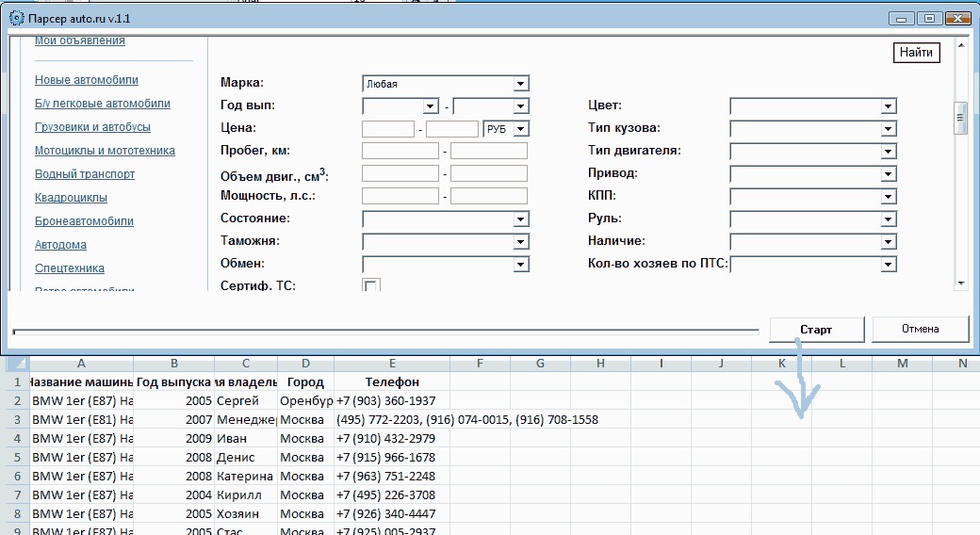Click the scrollbar up arrow in form
Image resolution: width=980 pixels, height=535 pixels.
[x=960, y=45]
